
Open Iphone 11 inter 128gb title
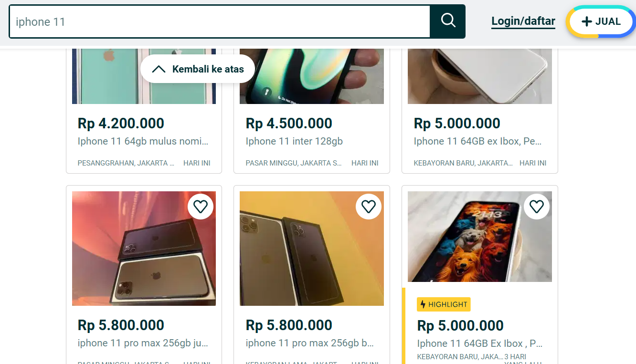[294, 141]
